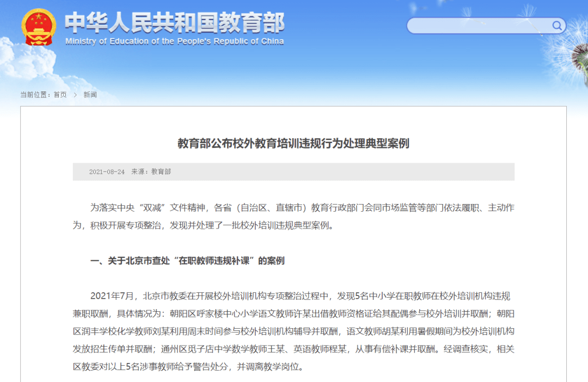Click the English ministry subtitle text

(x=174, y=40)
